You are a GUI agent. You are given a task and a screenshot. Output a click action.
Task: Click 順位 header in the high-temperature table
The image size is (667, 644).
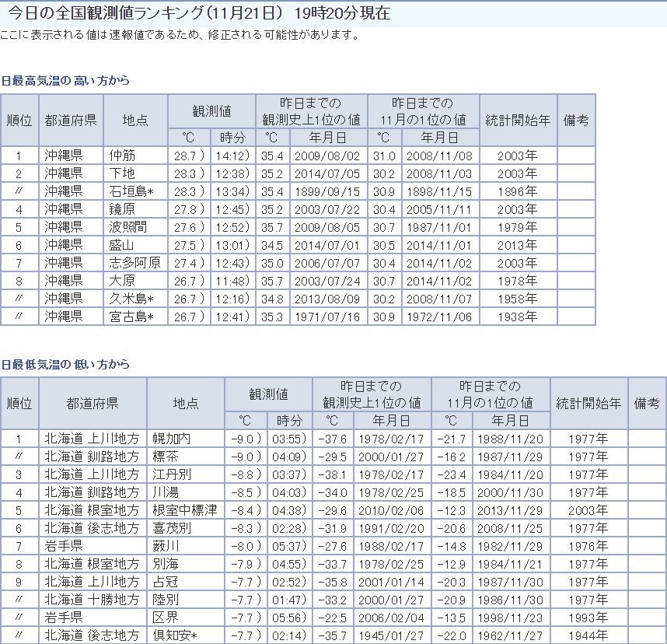tap(19, 120)
